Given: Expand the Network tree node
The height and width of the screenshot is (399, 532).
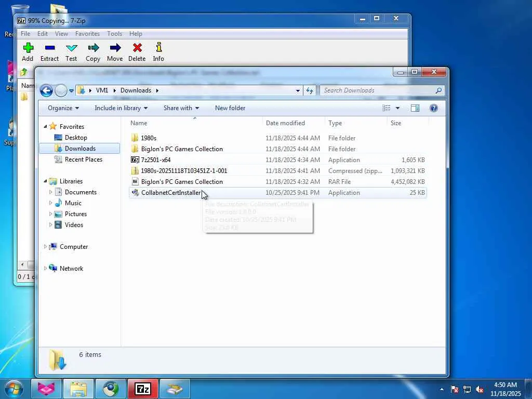Looking at the screenshot, I should pos(45,269).
